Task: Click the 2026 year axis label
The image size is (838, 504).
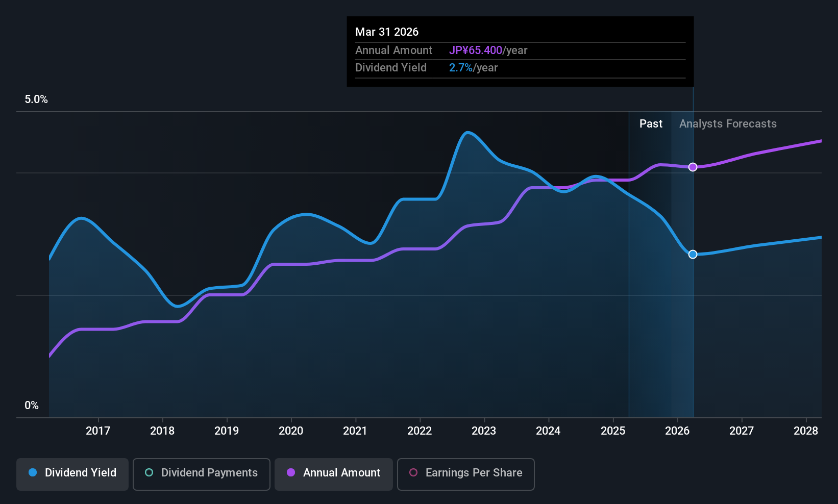Action: tap(677, 431)
